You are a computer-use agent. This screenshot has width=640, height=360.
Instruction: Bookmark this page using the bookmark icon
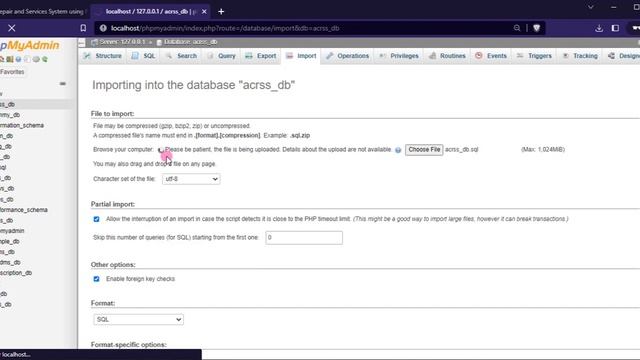click(83, 28)
